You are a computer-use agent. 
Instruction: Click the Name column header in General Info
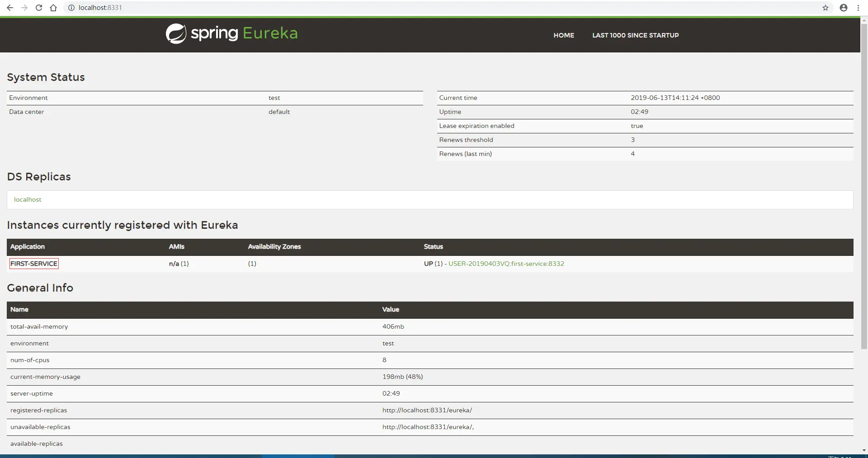tap(19, 309)
